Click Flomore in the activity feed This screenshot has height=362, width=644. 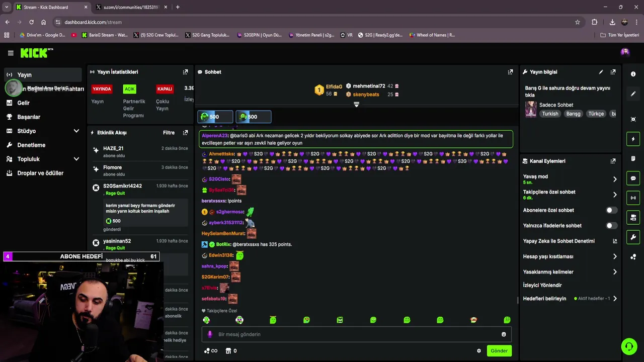[x=113, y=167]
